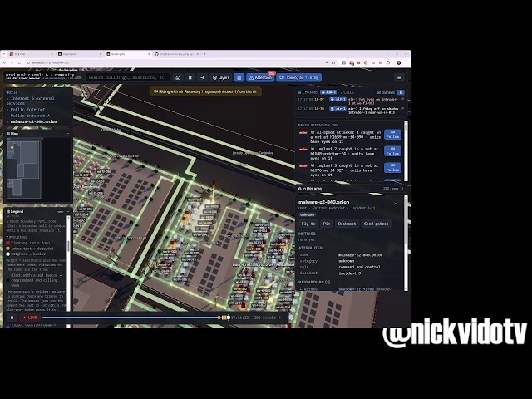Click the white brighter legend swatch
This screenshot has height=399, width=532.
[x=8, y=254]
